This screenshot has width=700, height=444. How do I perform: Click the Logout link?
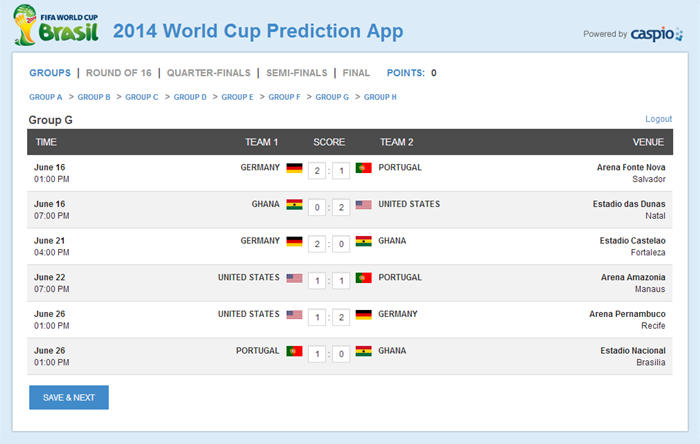[x=658, y=119]
